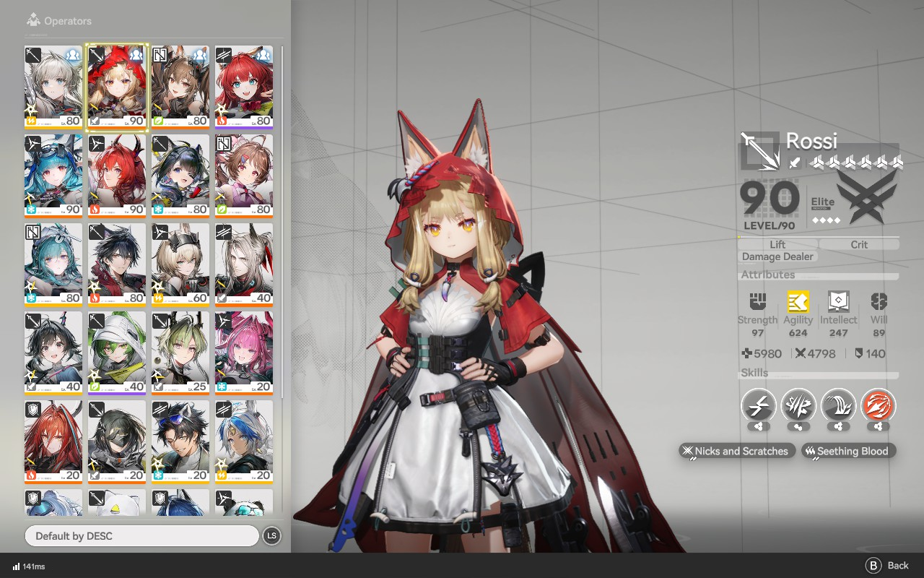The height and width of the screenshot is (578, 924).
Task: Click the Back button
Action: 887,565
